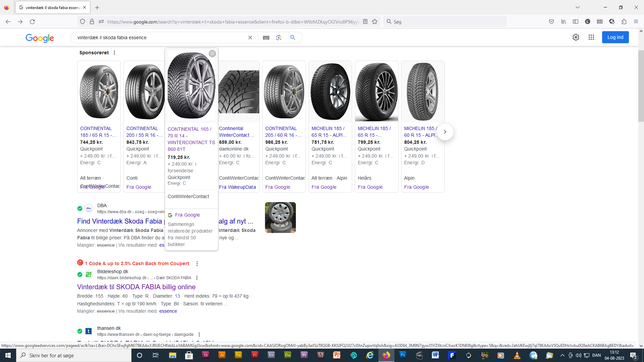Open the extensions puzzle icon
The width and height of the screenshot is (644, 362).
624,22
